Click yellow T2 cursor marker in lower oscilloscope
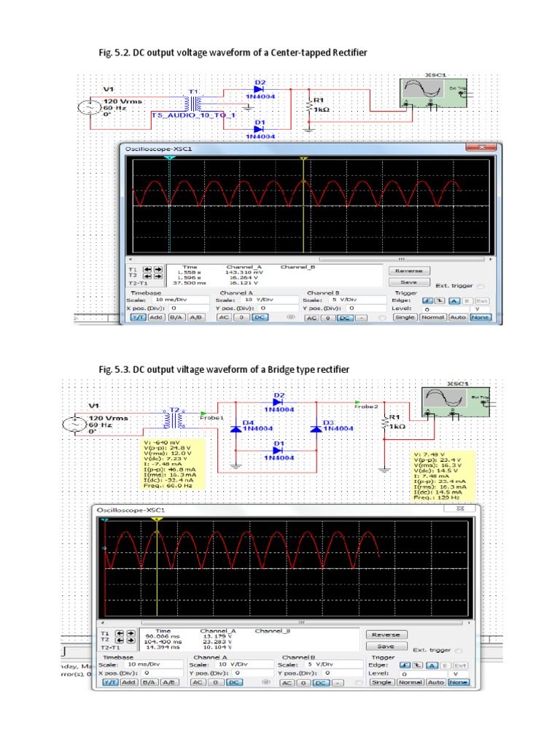Viewport: 560px width, 747px height. (x=157, y=519)
